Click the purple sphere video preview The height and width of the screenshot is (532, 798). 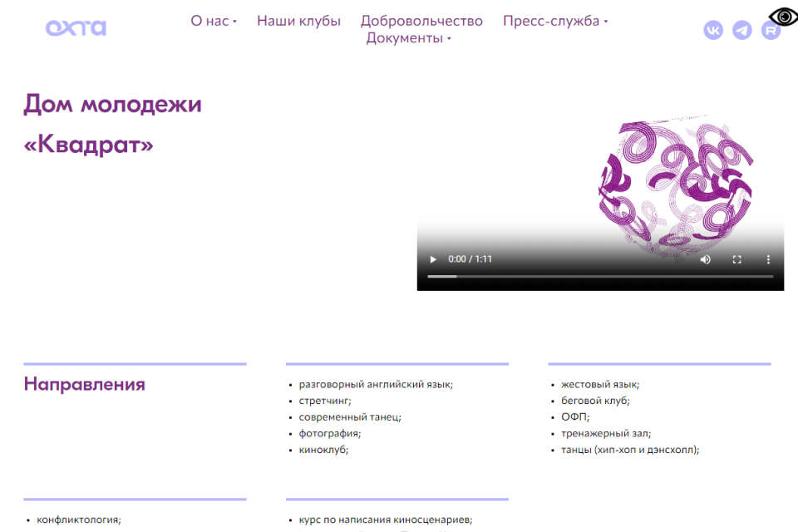[x=675, y=187]
